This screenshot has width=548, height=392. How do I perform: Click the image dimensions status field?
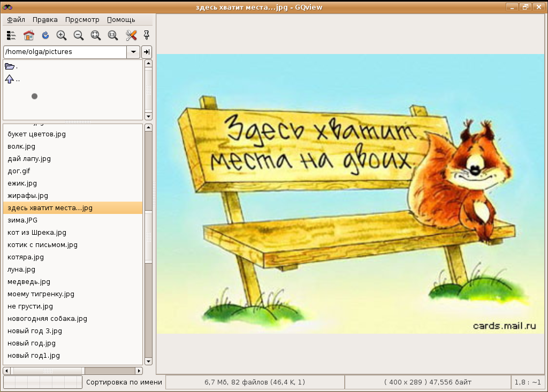point(428,382)
